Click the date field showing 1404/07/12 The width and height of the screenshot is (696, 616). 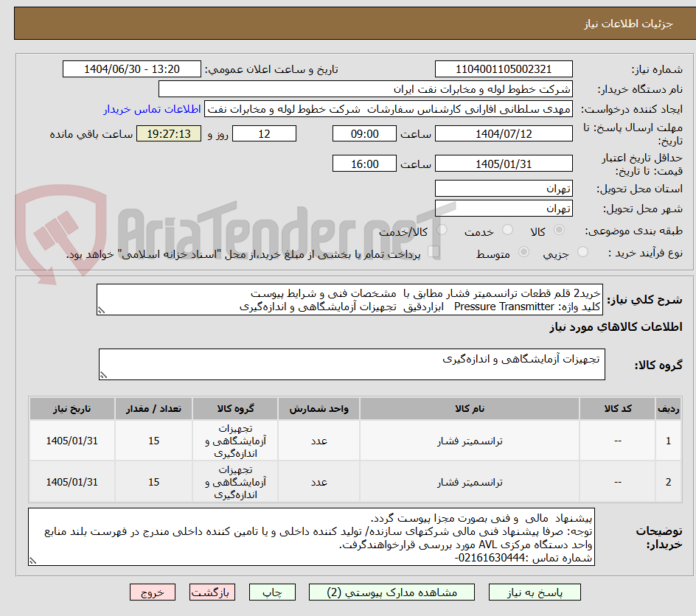click(504, 133)
